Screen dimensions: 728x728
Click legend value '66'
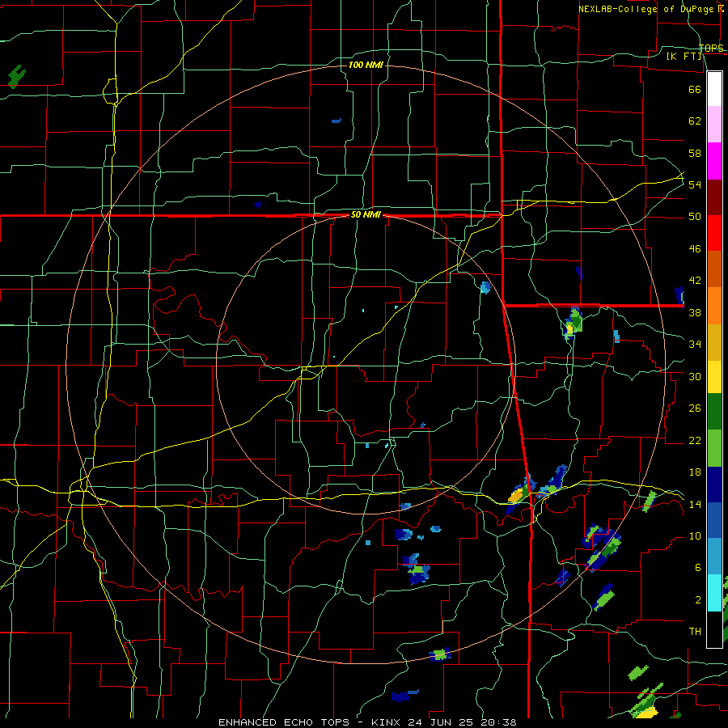(x=695, y=89)
